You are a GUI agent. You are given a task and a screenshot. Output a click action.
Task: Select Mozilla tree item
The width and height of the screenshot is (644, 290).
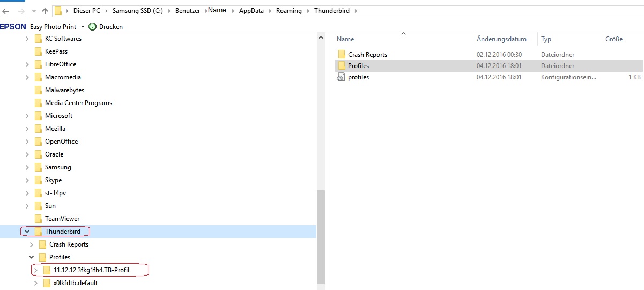55,129
